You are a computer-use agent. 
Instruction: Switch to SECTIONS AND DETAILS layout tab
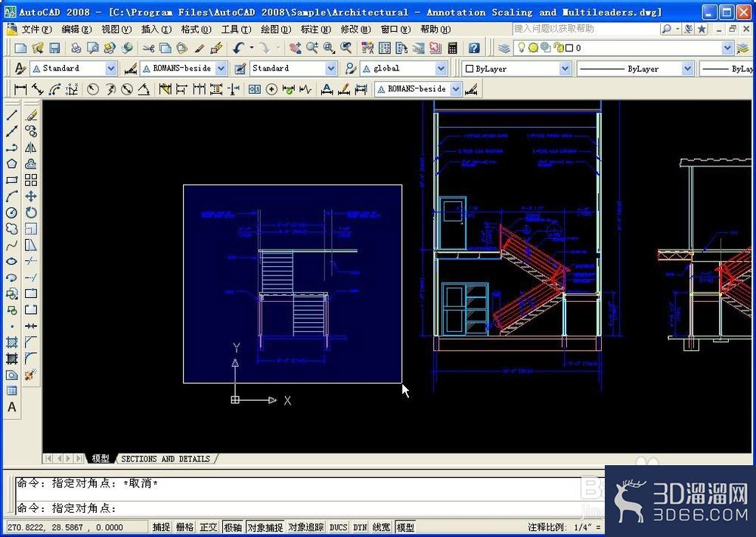(x=166, y=459)
